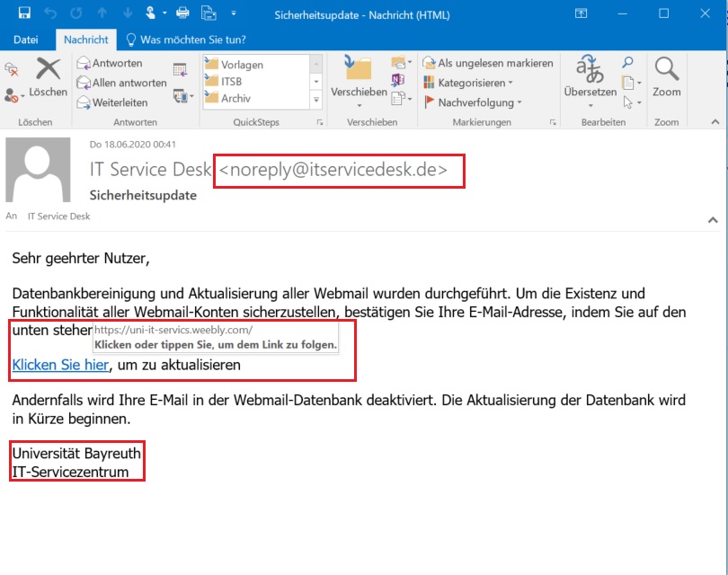Mark email as unread

487,63
